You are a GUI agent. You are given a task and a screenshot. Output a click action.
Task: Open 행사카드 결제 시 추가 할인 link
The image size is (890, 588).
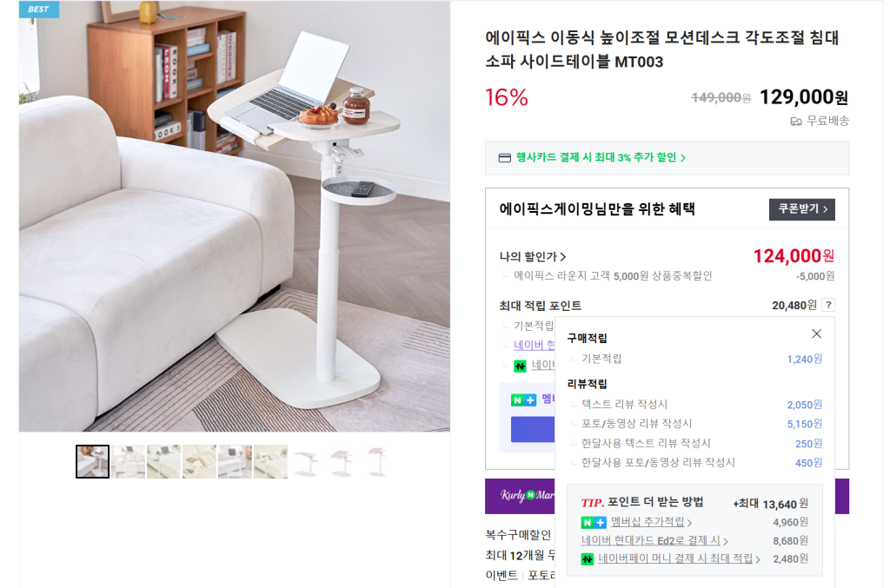[601, 157]
